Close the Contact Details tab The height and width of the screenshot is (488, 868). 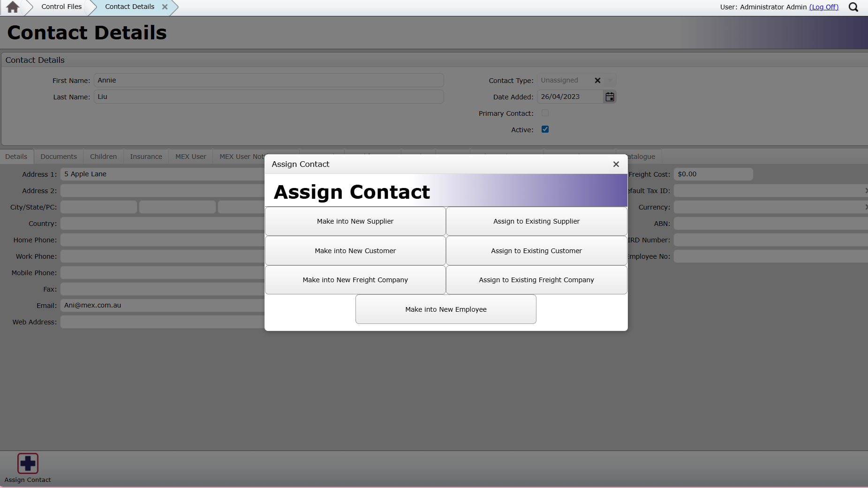165,7
